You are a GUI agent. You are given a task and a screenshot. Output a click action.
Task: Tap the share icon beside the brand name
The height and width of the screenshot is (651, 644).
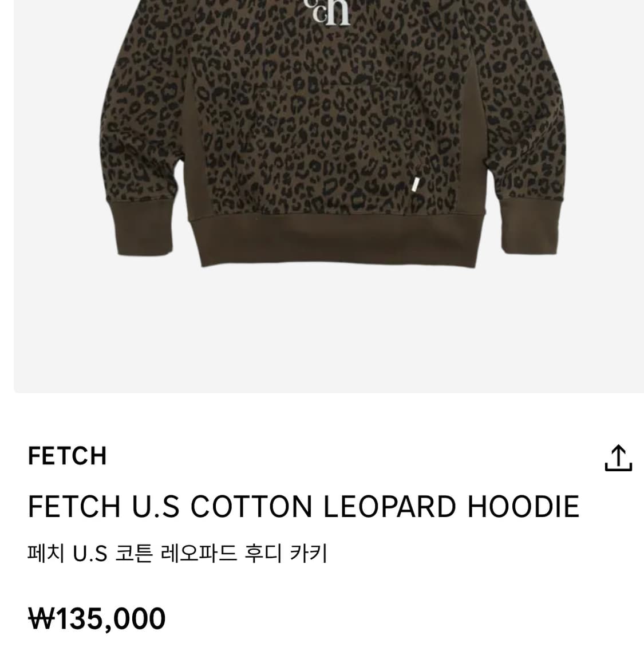pyautogui.click(x=618, y=457)
